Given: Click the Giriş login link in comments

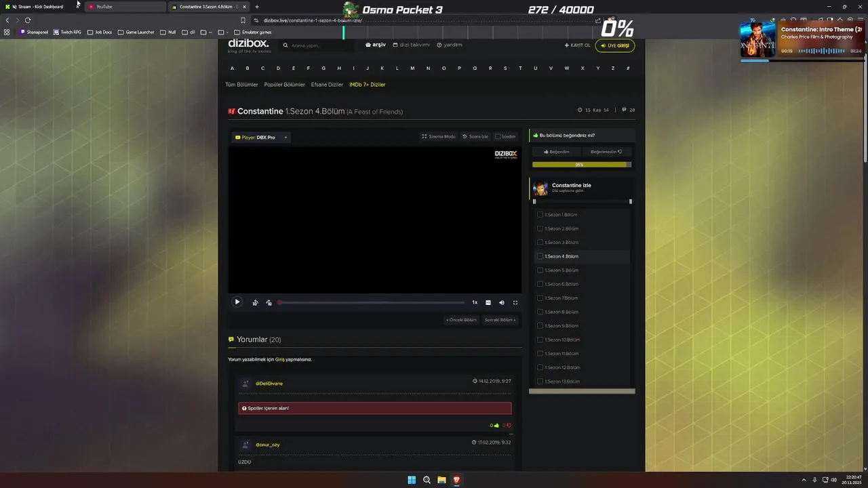Looking at the screenshot, I should pyautogui.click(x=279, y=359).
